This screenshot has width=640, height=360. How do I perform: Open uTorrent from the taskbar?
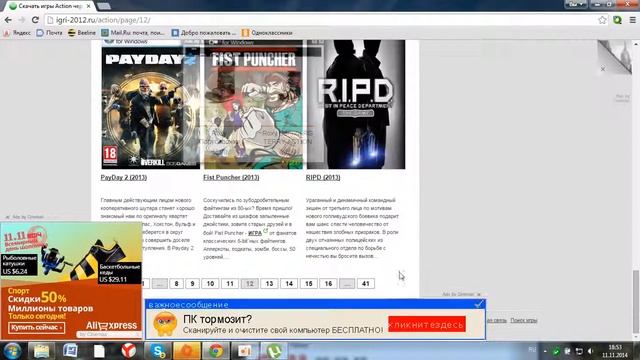coord(274,351)
